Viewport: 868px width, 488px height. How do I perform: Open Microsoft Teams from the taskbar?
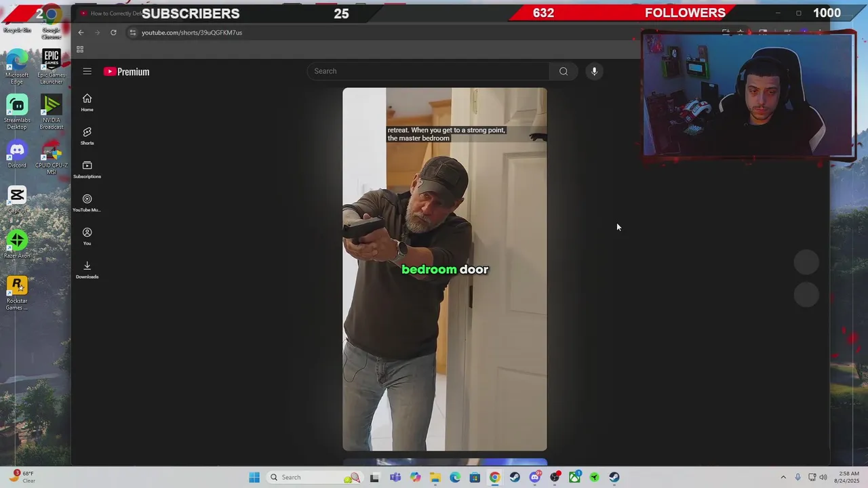click(395, 477)
